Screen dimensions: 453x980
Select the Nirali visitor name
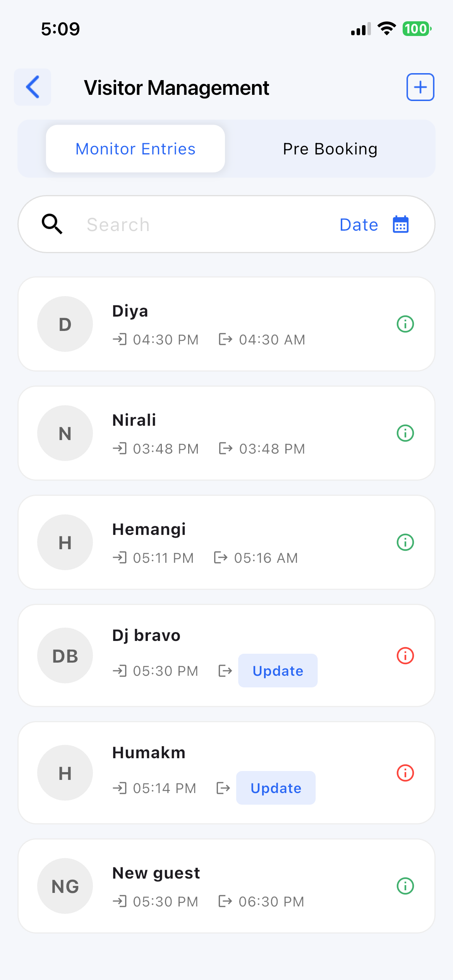point(134,420)
